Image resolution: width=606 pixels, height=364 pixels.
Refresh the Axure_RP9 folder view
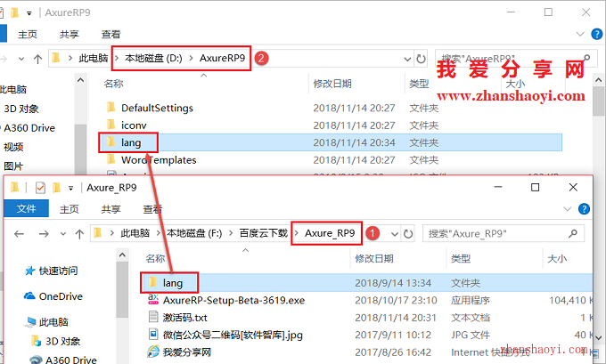click(x=408, y=233)
